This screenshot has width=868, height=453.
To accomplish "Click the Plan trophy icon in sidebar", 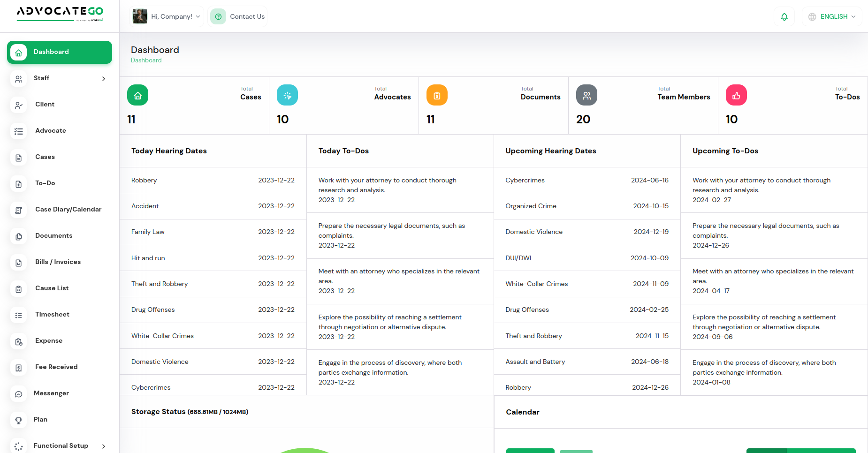I will coord(19,420).
